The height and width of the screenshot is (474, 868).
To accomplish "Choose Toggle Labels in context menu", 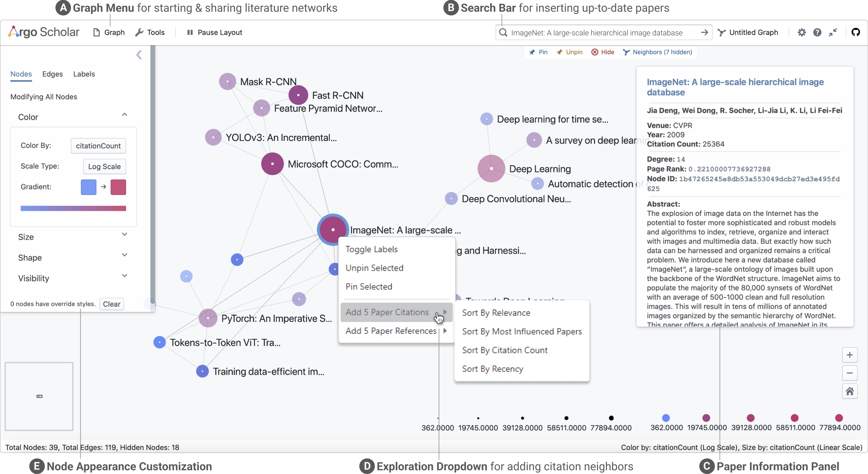I will [x=372, y=249].
